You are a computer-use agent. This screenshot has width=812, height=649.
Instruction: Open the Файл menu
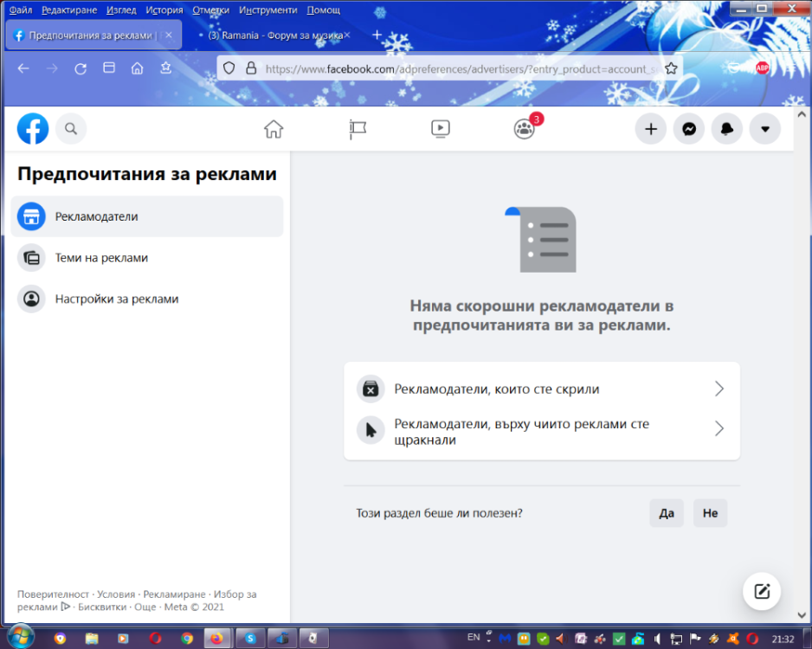(20, 10)
